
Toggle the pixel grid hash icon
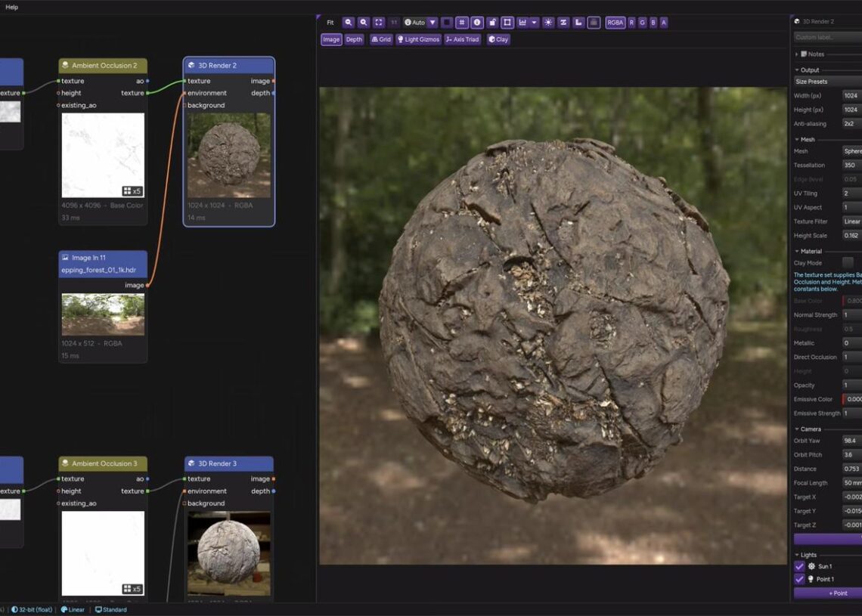[x=462, y=23]
